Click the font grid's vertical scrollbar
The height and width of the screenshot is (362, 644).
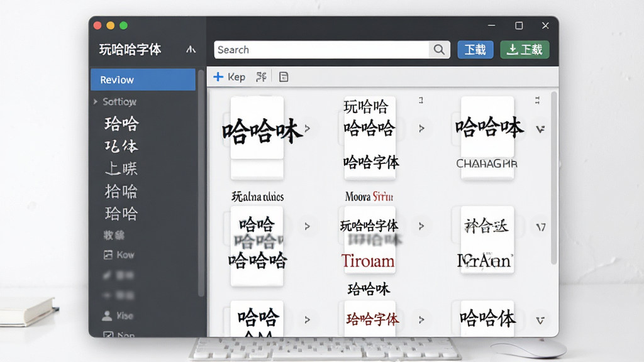pyautogui.click(x=553, y=178)
